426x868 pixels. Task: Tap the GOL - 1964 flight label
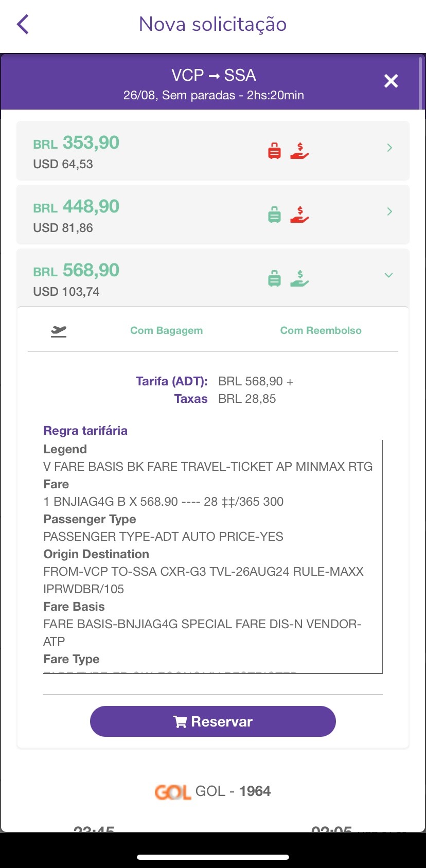pos(233,791)
